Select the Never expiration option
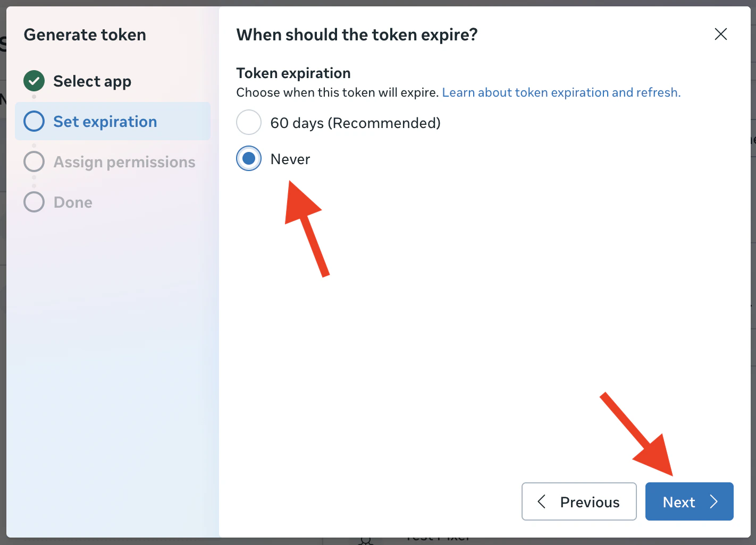The width and height of the screenshot is (756, 545). pos(248,158)
